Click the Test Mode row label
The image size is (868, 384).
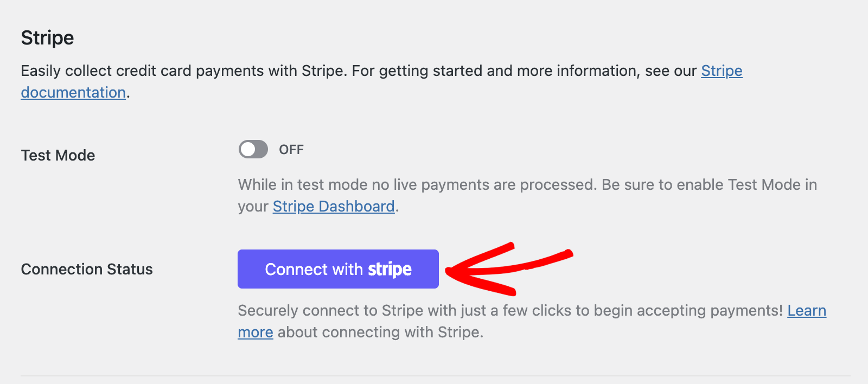pos(57,155)
